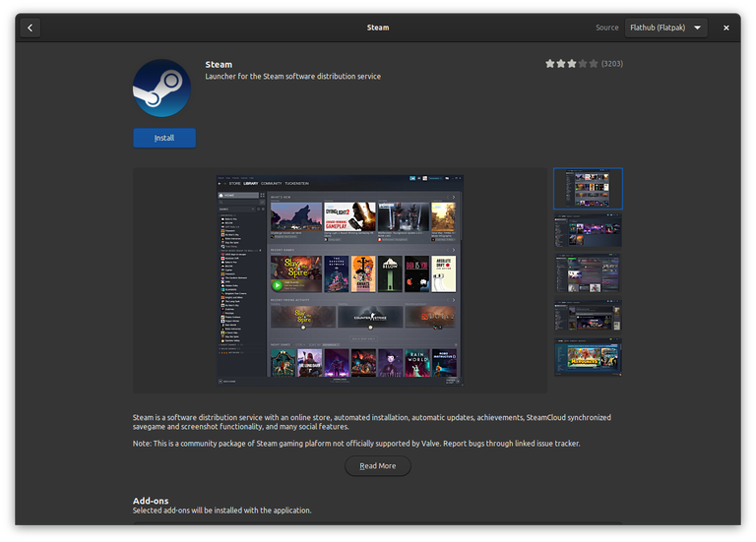
Task: Click the star rating for Steam
Action: (571, 64)
